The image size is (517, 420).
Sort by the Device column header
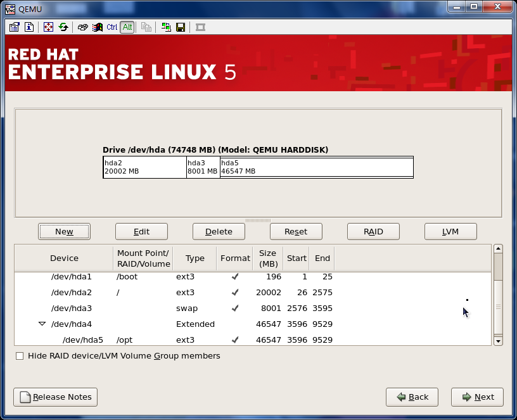pos(64,258)
